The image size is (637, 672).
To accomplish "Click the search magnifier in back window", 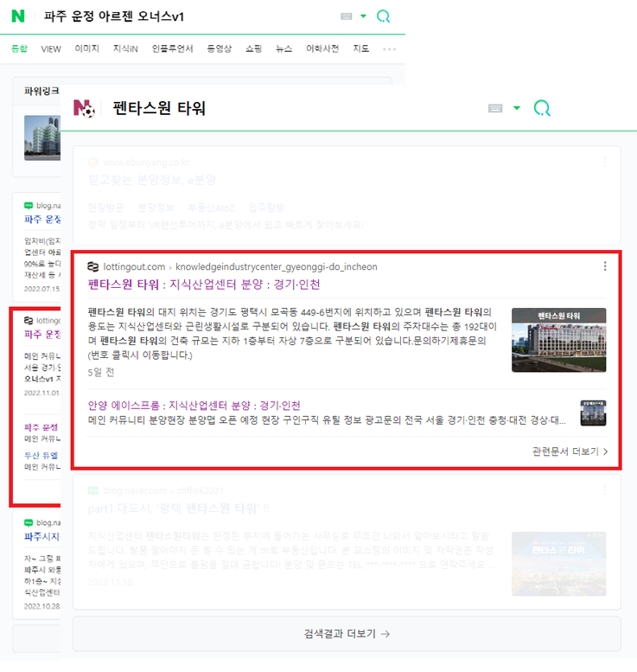I will click(383, 16).
